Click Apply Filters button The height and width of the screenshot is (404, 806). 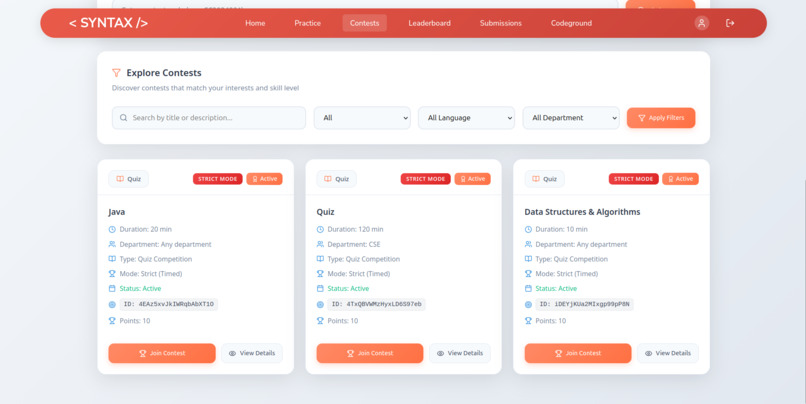click(x=661, y=118)
